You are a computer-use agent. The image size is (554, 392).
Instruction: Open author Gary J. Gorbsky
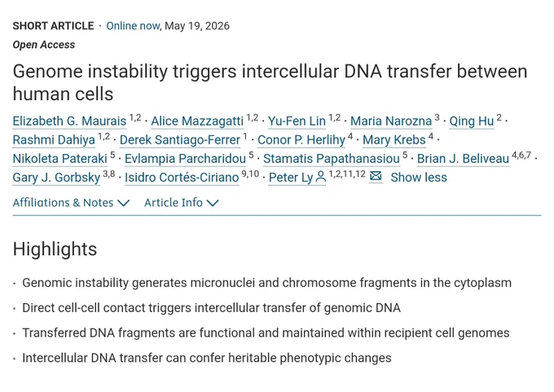click(x=56, y=178)
